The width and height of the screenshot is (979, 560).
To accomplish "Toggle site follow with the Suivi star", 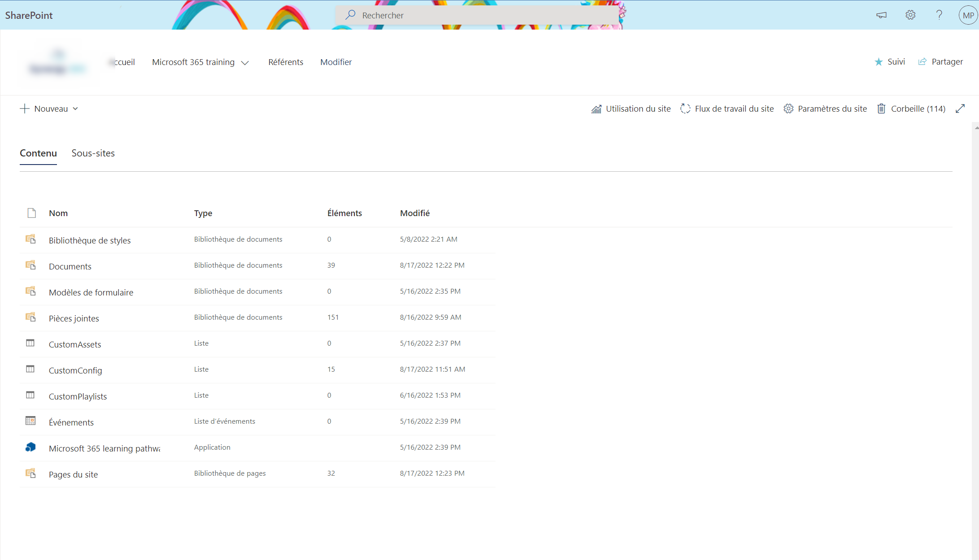I will click(879, 62).
